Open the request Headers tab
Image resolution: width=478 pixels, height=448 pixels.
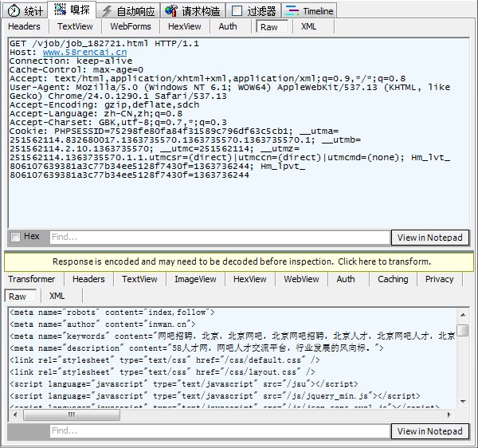(24, 26)
